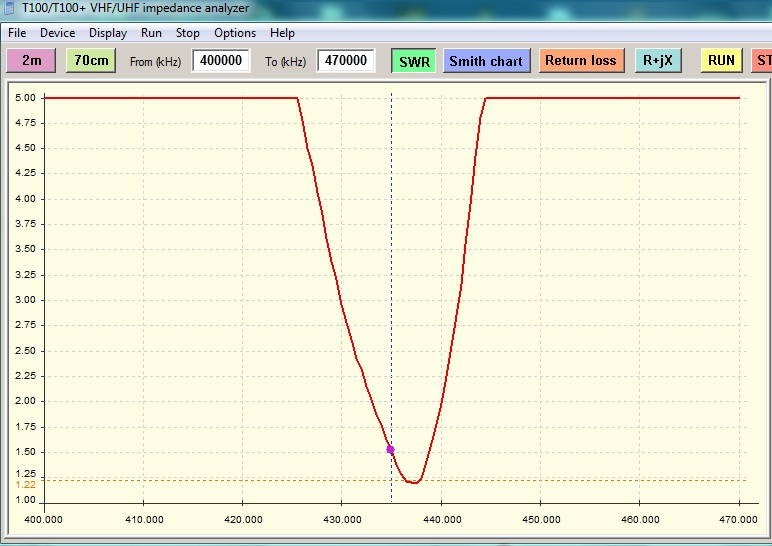
Task: Open the Run menu
Action: (151, 33)
